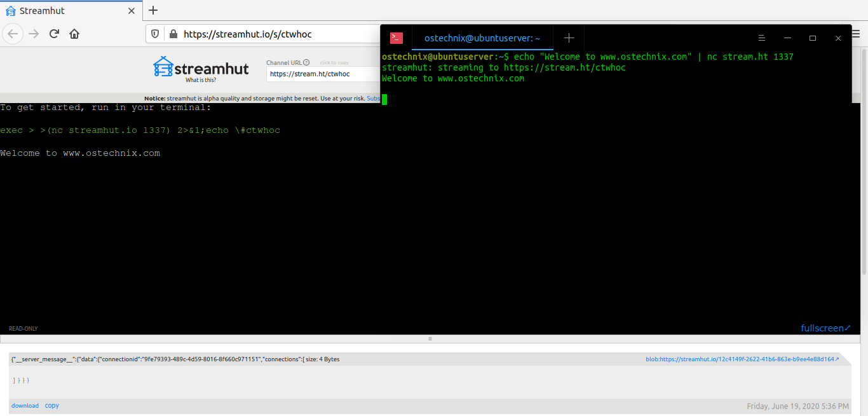Open the terminal hamburger menu
The width and height of the screenshot is (868, 416).
click(x=761, y=38)
